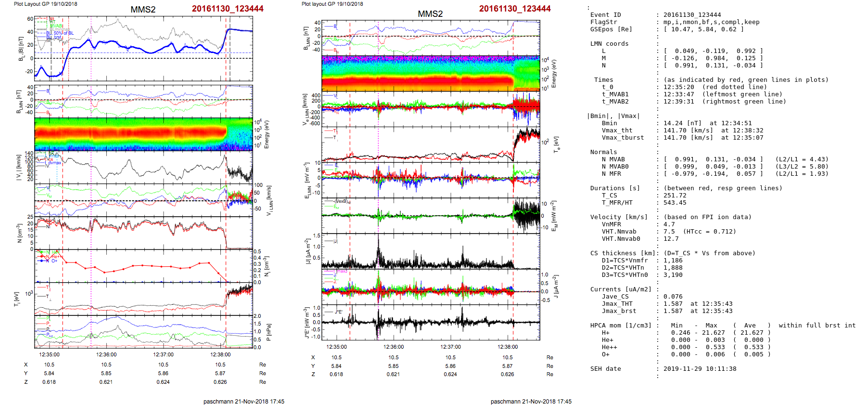Click the T_CS duration value 251.72
The height and width of the screenshot is (405, 868).
[675, 196]
